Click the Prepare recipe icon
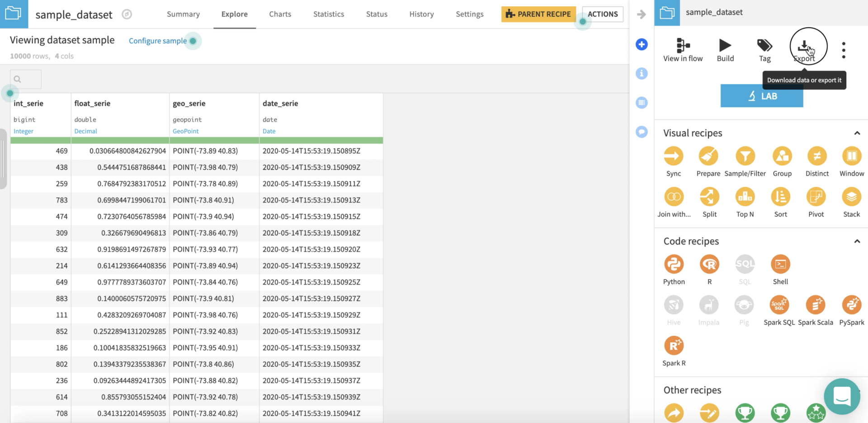This screenshot has height=423, width=868. (708, 157)
